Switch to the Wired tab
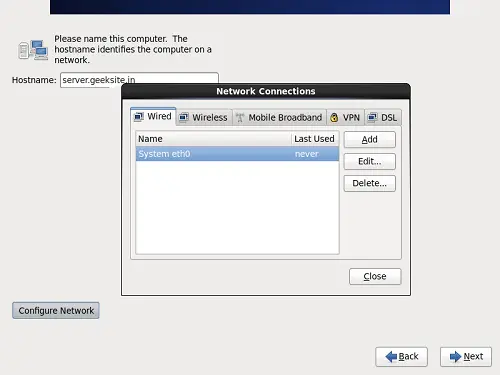Image resolution: width=500 pixels, height=375 pixels. (153, 117)
